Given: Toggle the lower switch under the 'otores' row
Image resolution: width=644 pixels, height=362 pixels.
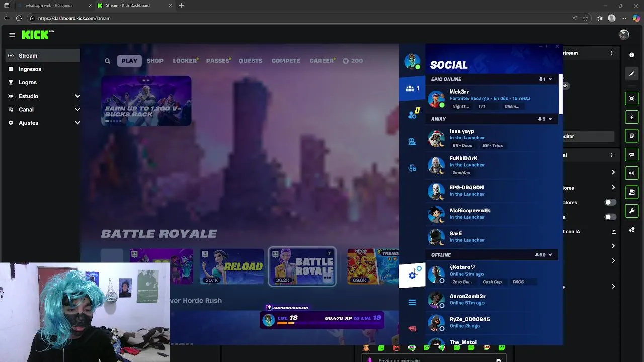Looking at the screenshot, I should (610, 217).
